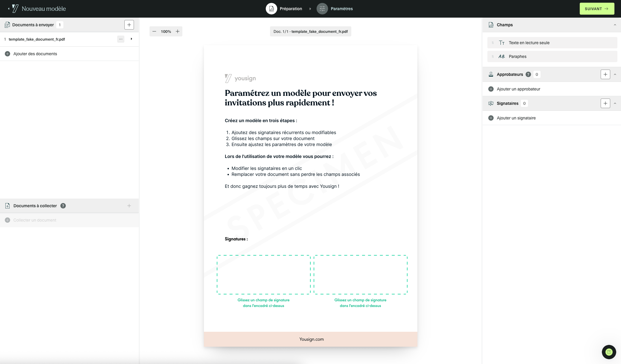The image size is (621, 364).
Task: Click 'Ajouter un signataire'
Action: click(516, 118)
